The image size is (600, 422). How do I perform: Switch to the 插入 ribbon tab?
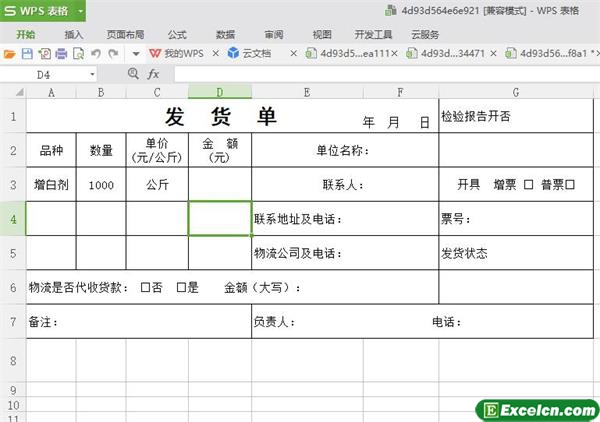(73, 35)
